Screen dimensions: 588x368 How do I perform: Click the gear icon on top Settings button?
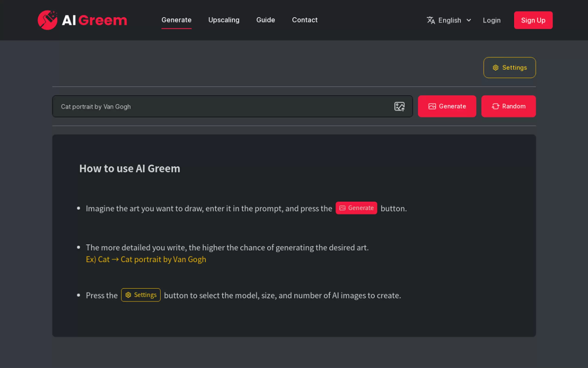click(x=495, y=68)
